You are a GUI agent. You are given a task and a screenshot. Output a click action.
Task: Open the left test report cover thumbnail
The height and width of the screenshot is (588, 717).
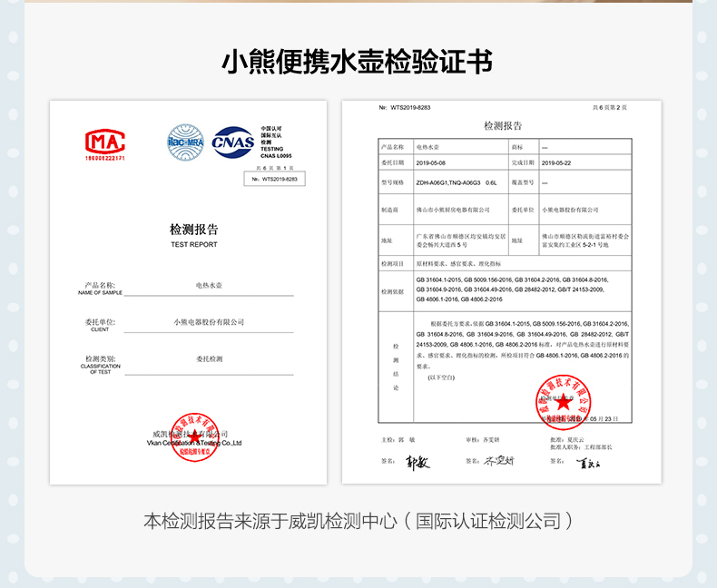189,292
